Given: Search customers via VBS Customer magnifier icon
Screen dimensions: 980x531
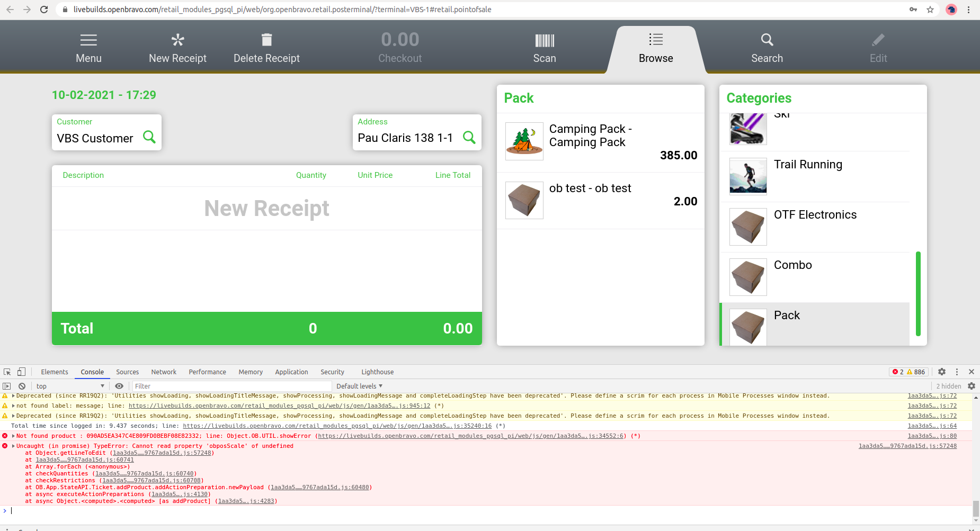Looking at the screenshot, I should 149,137.
